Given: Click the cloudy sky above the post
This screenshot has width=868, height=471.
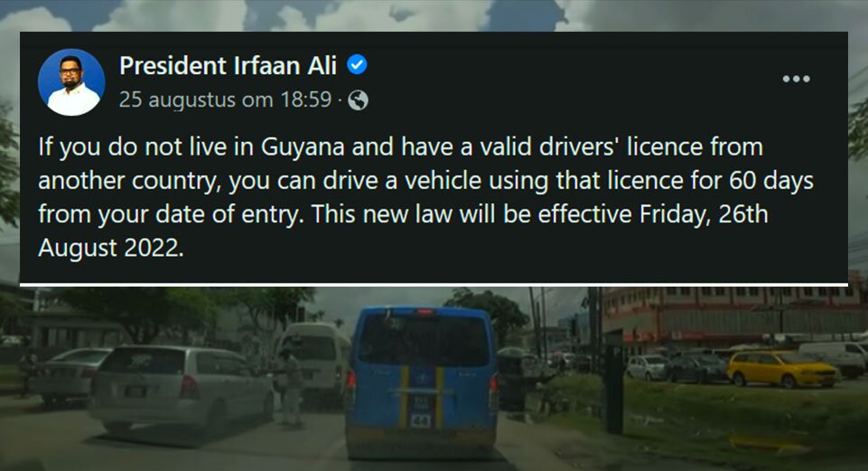Looking at the screenshot, I should (x=432, y=15).
